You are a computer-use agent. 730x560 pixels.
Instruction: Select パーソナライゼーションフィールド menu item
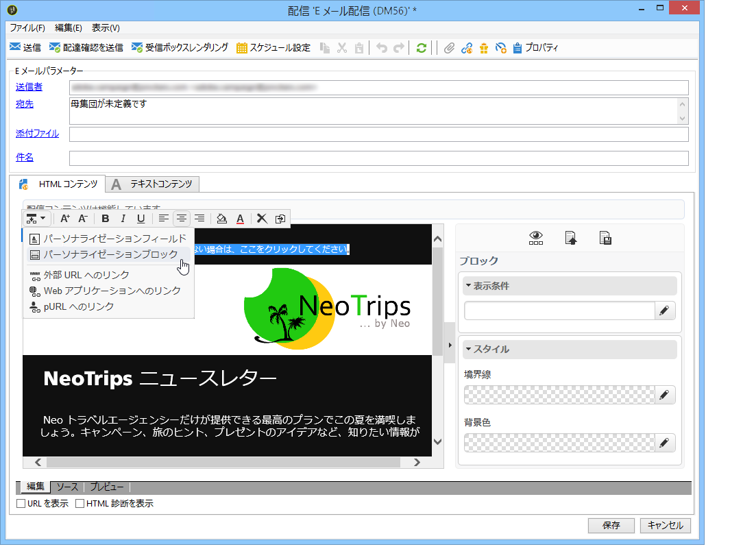(x=108, y=239)
